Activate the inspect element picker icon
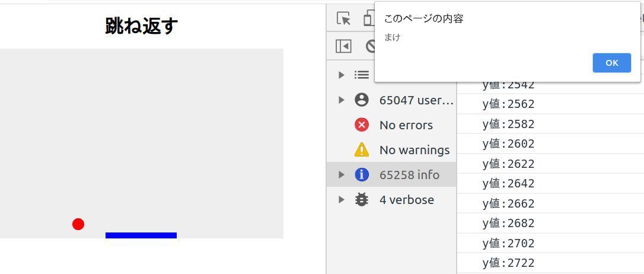The width and height of the screenshot is (644, 274). click(x=343, y=18)
